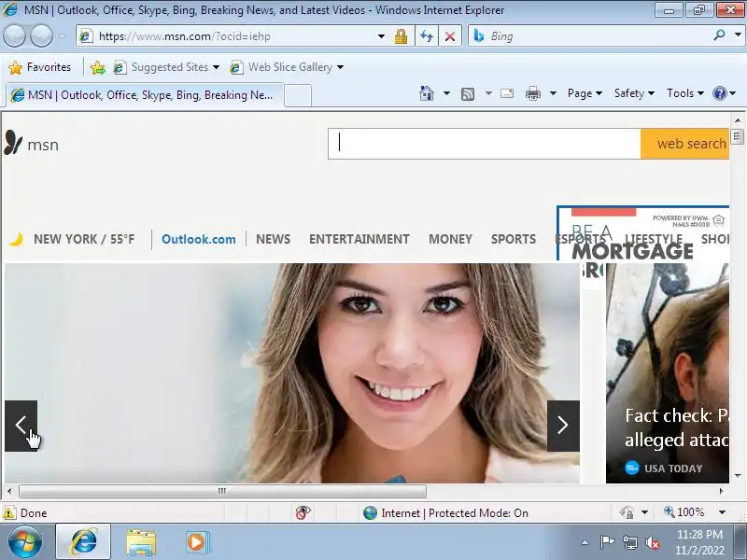Viewport: 747px width, 560px height.
Task: Open the Windows Start menu
Action: pyautogui.click(x=25, y=542)
